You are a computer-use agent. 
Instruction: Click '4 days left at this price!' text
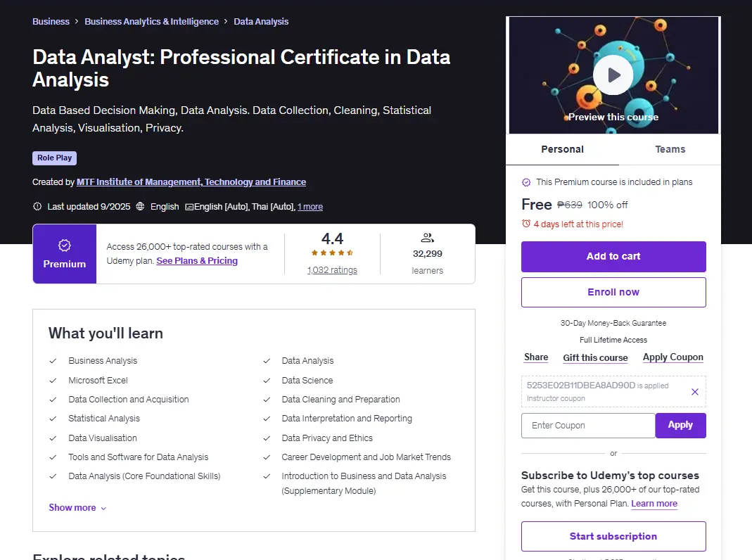coord(578,224)
